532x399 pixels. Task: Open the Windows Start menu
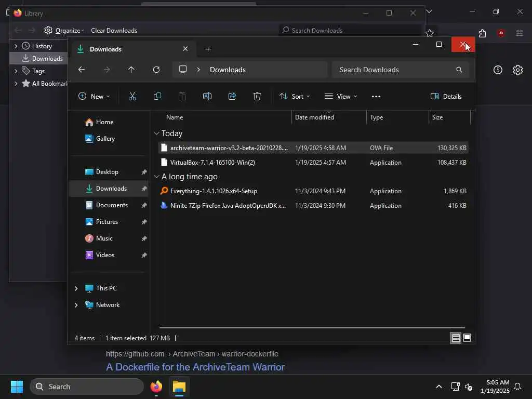tap(17, 387)
